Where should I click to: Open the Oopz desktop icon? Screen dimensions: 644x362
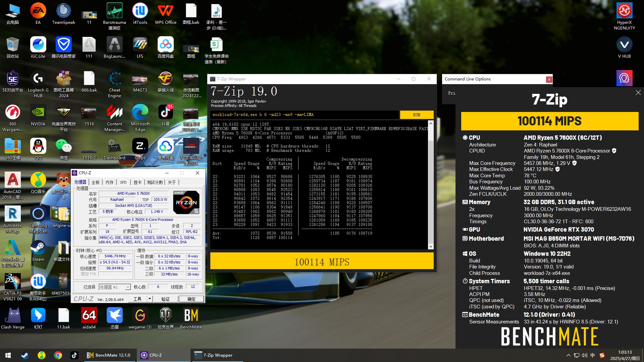(x=140, y=149)
